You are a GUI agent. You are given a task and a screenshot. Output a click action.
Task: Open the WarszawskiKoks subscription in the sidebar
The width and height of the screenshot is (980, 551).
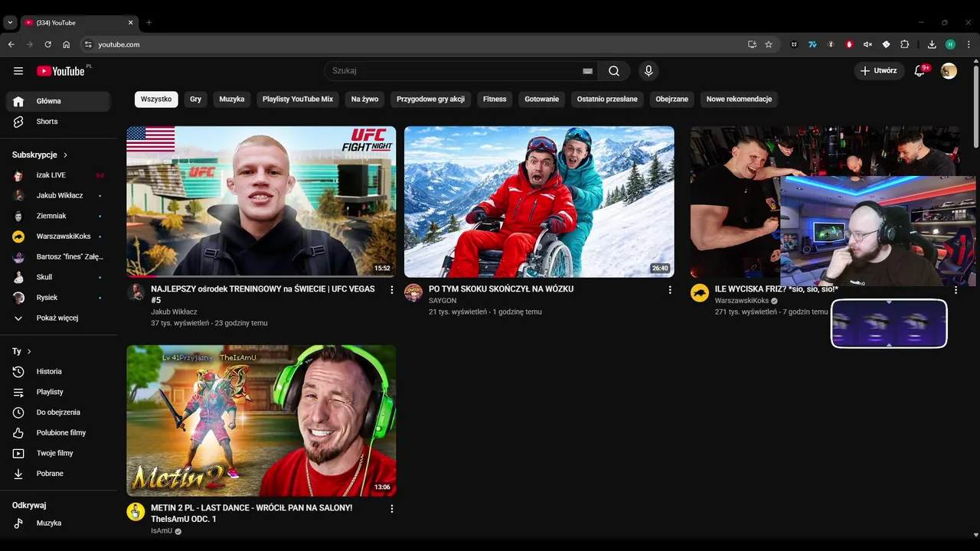(58, 236)
